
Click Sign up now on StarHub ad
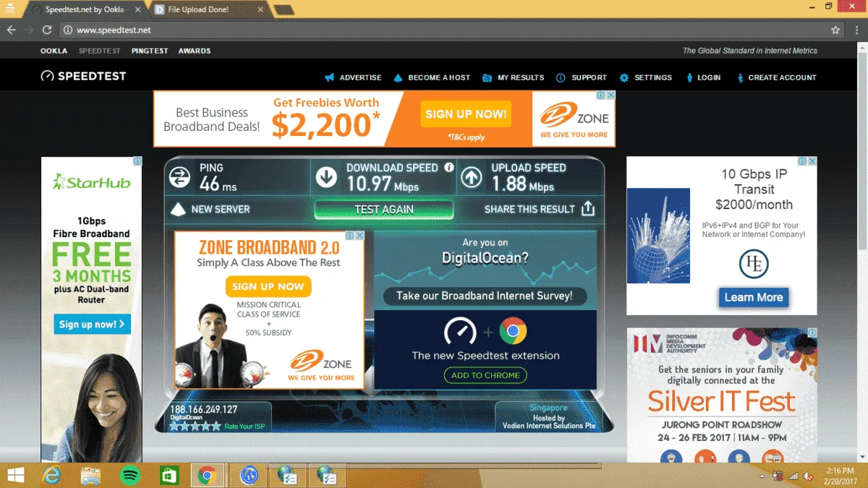click(x=92, y=324)
